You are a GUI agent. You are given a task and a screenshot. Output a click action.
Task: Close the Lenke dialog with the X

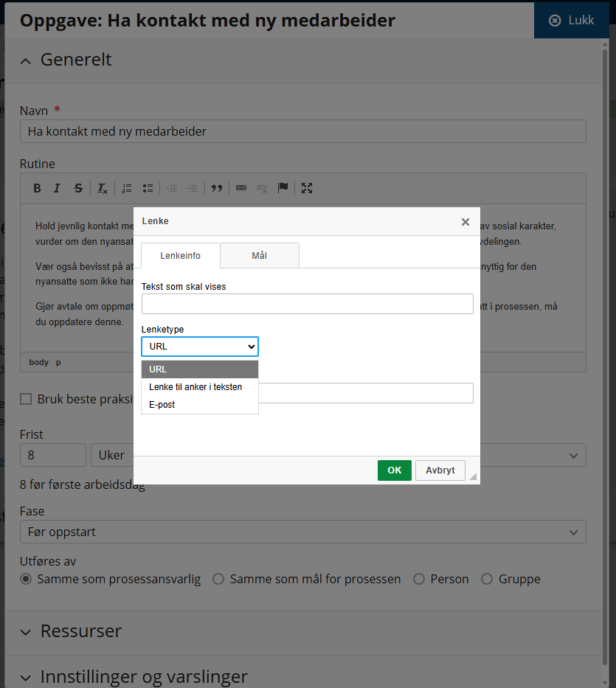pyautogui.click(x=465, y=221)
